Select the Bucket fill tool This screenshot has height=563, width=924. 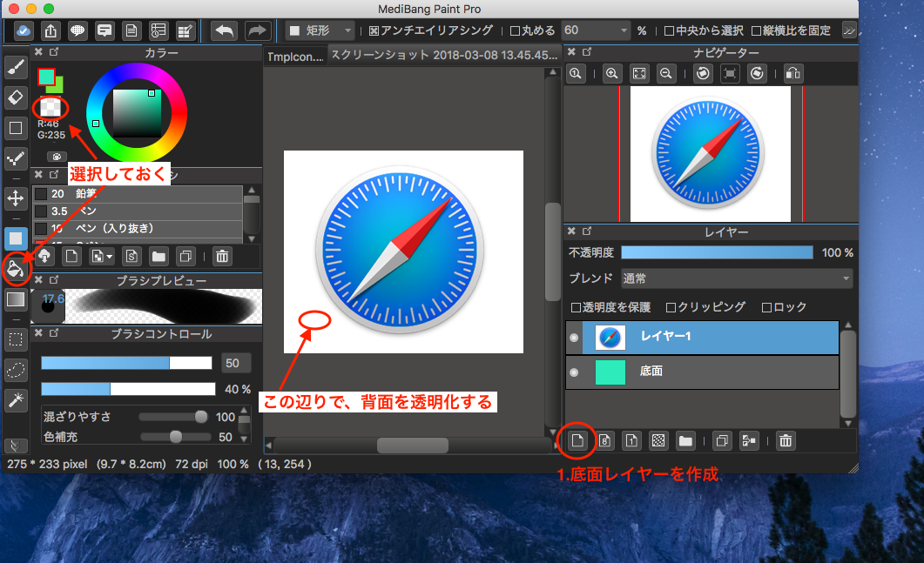(16, 269)
